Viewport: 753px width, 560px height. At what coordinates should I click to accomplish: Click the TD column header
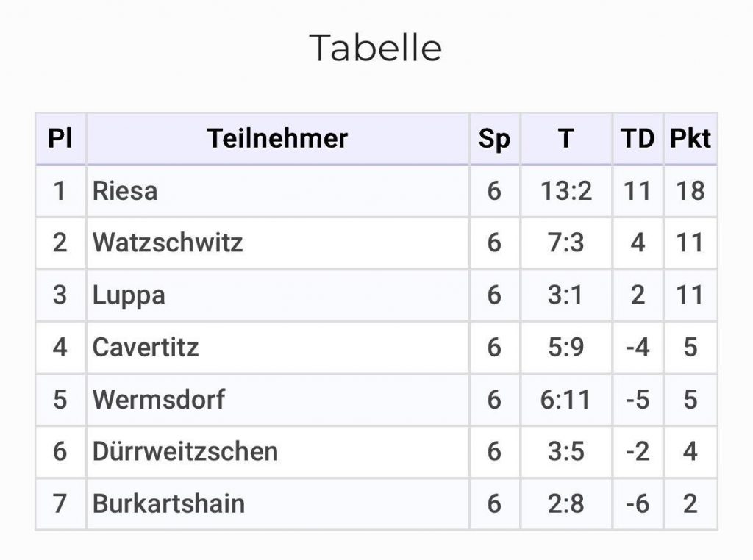tap(638, 138)
